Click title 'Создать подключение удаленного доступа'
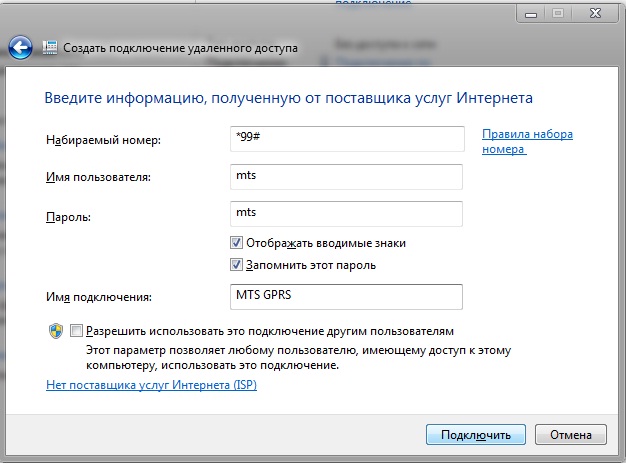 point(180,48)
